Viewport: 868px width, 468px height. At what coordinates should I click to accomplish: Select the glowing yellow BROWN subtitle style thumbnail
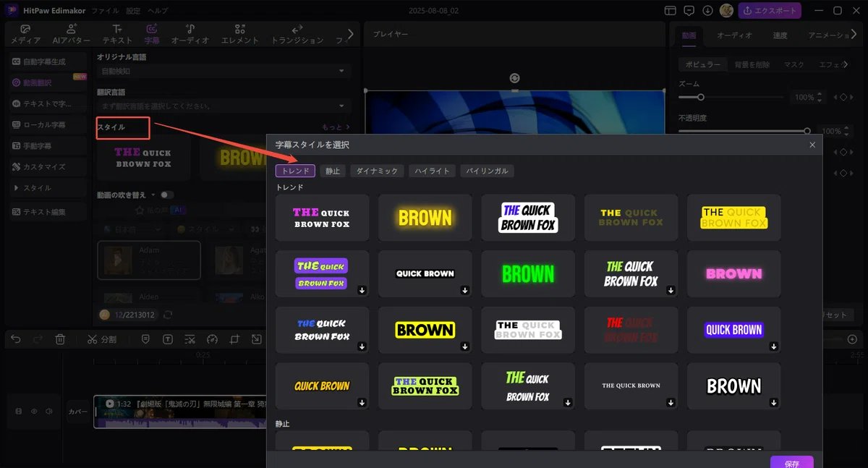(x=425, y=217)
